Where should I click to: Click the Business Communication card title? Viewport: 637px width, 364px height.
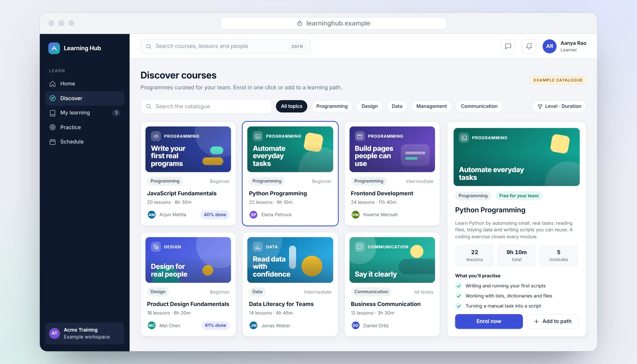point(385,304)
